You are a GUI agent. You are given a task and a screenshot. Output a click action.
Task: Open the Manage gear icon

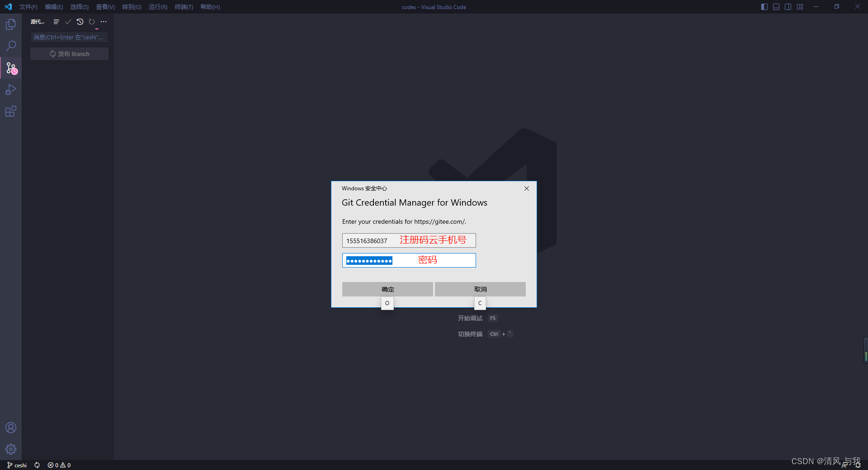(x=11, y=449)
